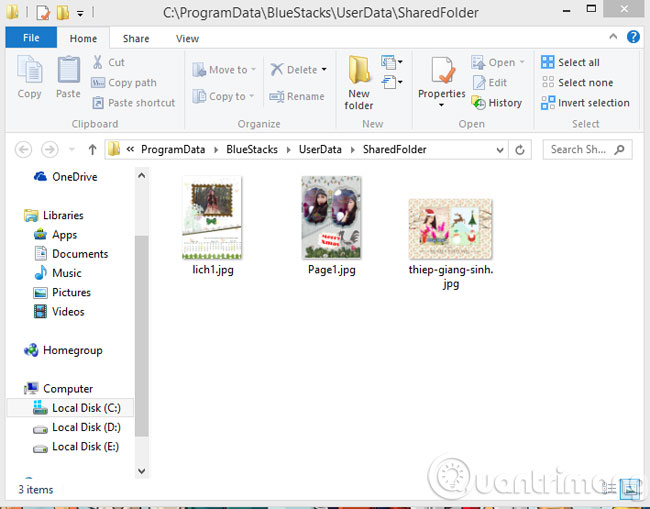Select OneDrive in the navigation pane
This screenshot has height=509, width=650.
[65, 177]
